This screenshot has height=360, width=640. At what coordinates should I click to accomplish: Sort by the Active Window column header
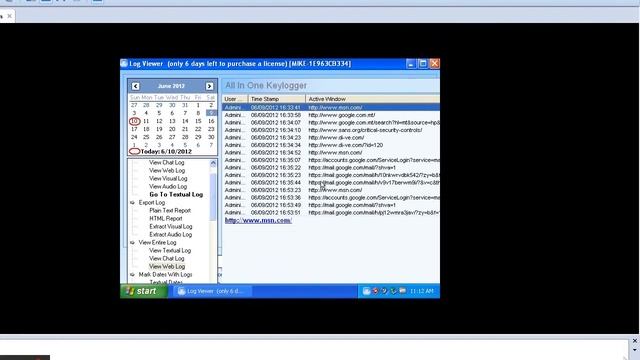pyautogui.click(x=373, y=99)
